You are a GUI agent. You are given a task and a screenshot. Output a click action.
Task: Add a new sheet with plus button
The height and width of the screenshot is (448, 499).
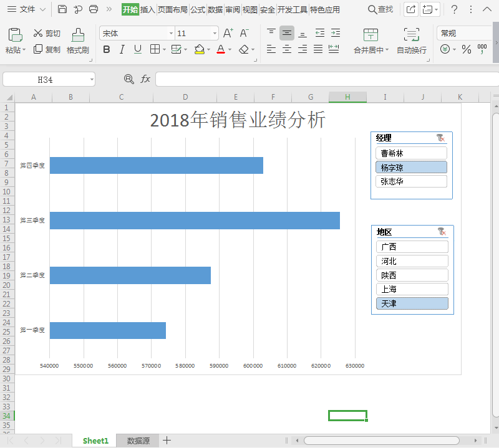pos(167,441)
